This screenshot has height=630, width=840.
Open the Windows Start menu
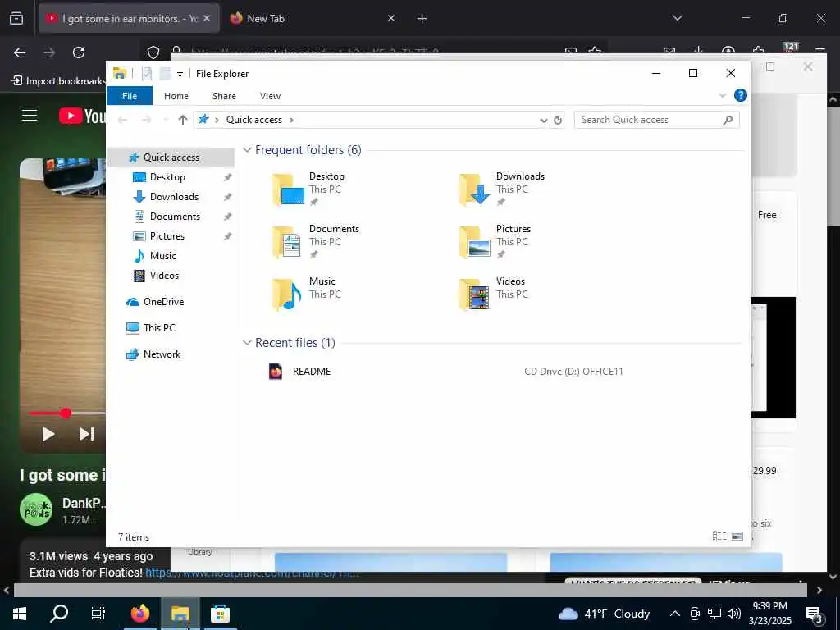tap(20, 614)
